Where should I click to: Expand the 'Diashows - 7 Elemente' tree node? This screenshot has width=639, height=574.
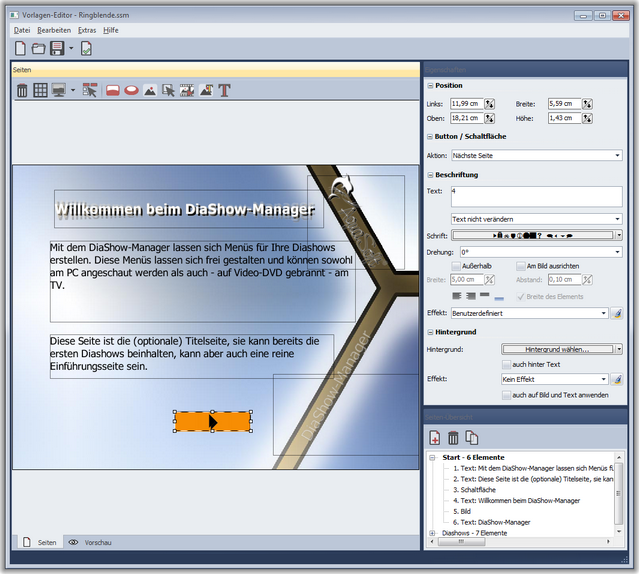pyautogui.click(x=433, y=533)
